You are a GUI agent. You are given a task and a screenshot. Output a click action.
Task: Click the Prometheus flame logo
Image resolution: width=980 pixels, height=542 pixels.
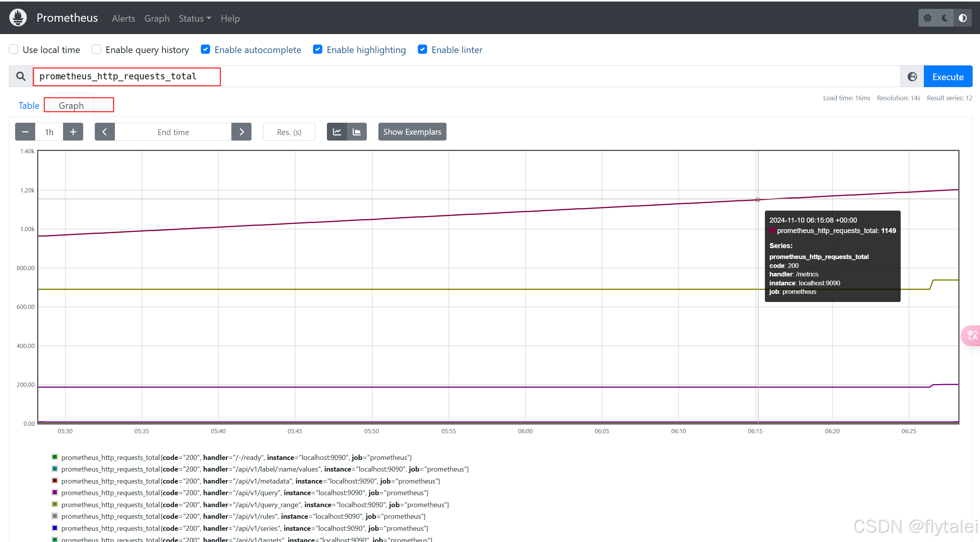click(x=18, y=18)
